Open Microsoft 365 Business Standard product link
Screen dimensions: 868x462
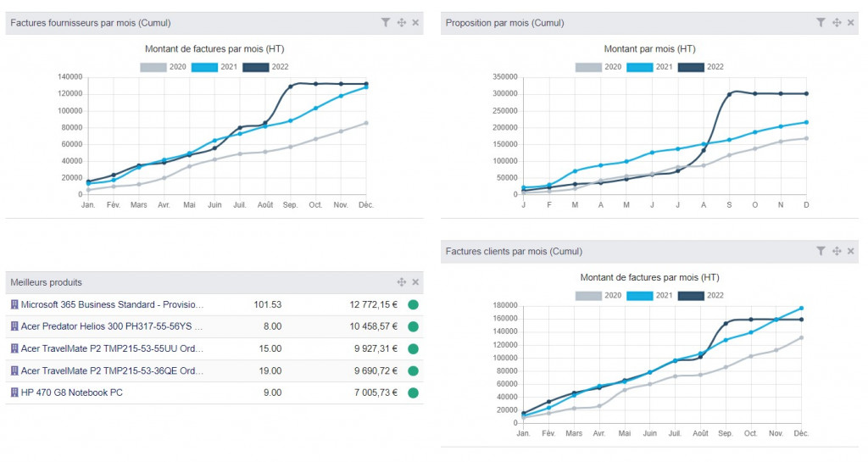point(113,304)
